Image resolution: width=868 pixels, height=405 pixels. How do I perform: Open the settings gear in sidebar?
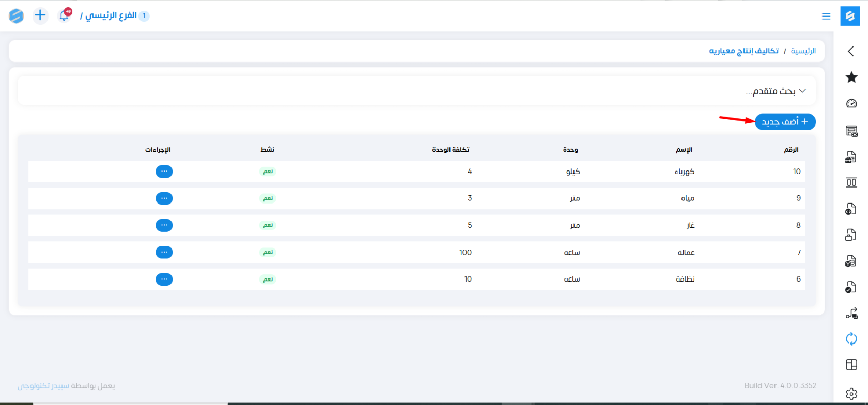click(x=851, y=394)
